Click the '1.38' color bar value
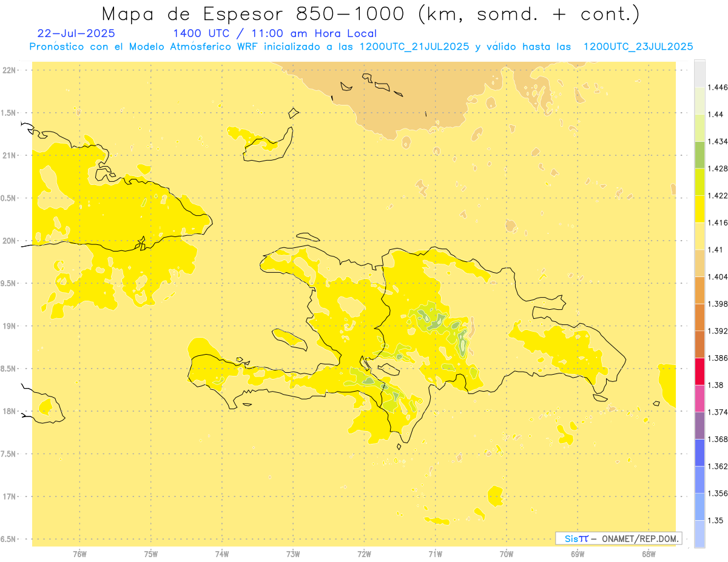 coord(715,385)
